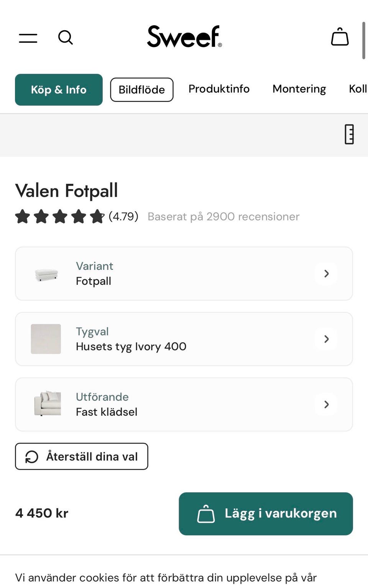Open the shopping bag cart icon
This screenshot has width=368, height=588.
point(340,37)
